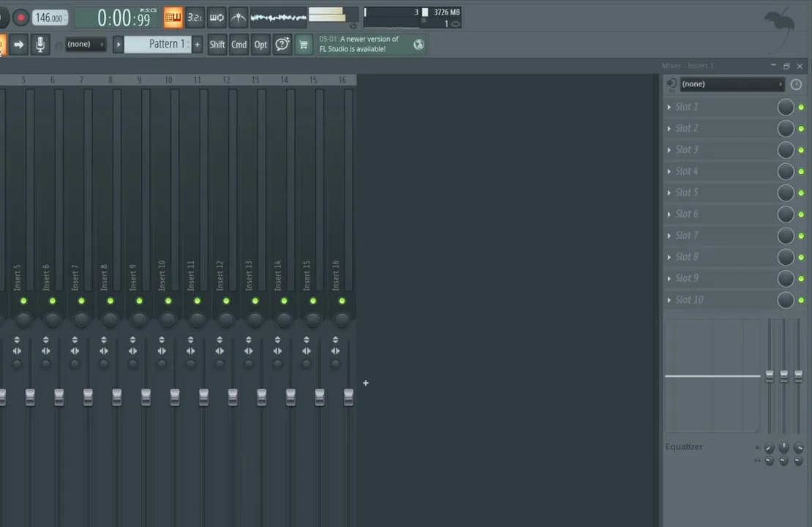Disable Slot 9 with its green LED

801,279
